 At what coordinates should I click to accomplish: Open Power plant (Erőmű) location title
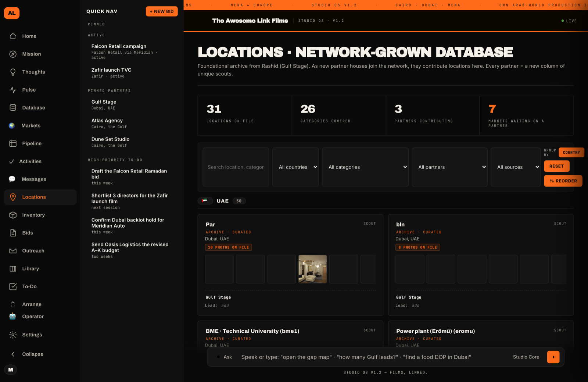pyautogui.click(x=435, y=331)
